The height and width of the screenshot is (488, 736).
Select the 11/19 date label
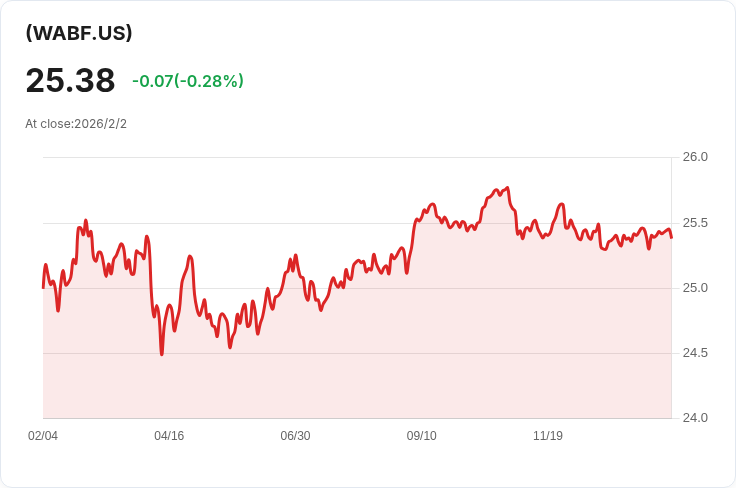pos(548,436)
